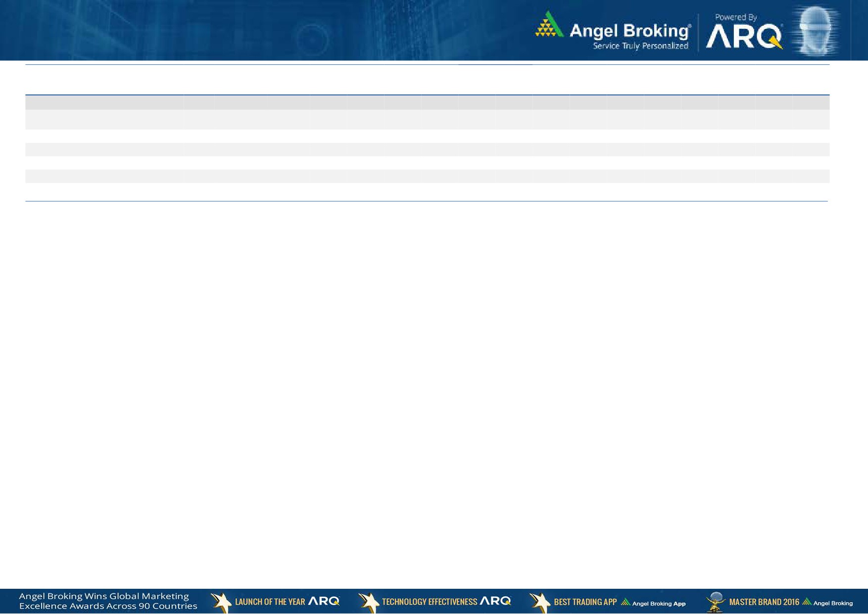Screen dimensions: 868x614
Task: Click star trophy beside Launch of the Year
Action: coord(221,602)
